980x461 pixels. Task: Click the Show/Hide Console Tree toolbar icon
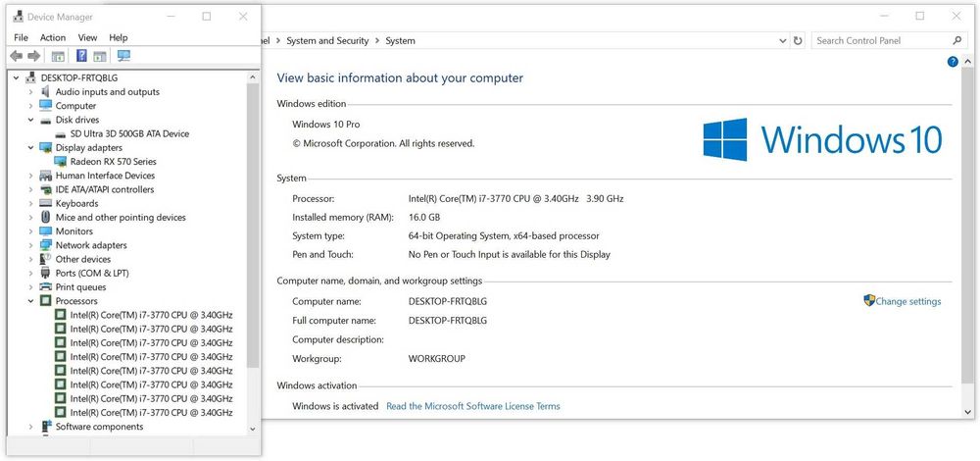tap(58, 56)
